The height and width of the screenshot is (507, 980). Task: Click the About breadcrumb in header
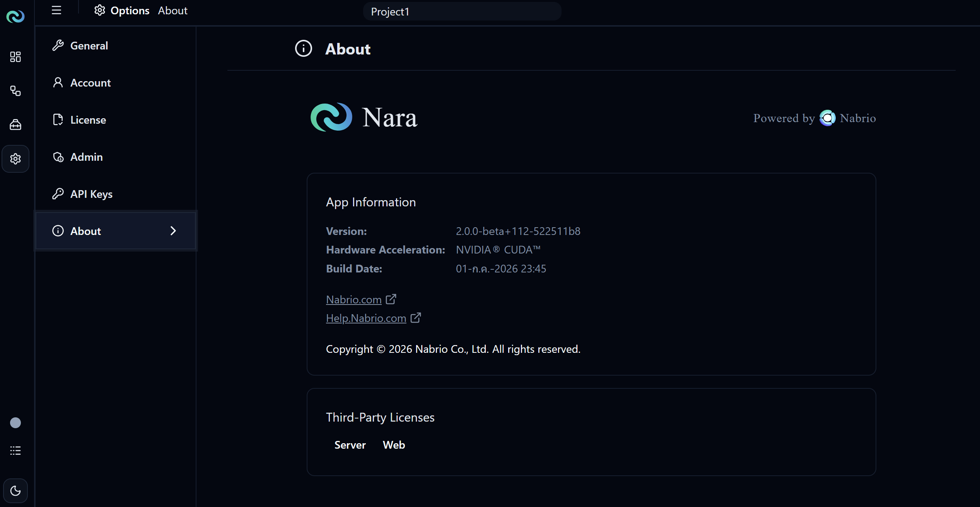173,11
